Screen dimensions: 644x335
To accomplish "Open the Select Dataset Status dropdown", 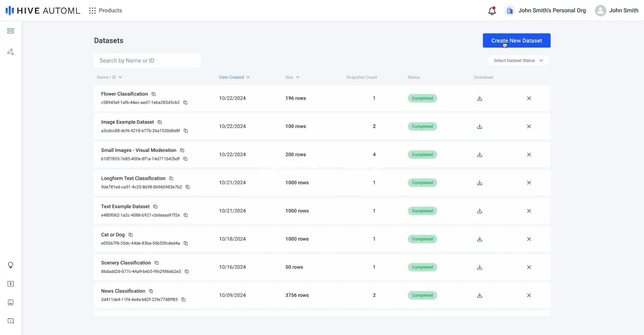I will [x=518, y=61].
